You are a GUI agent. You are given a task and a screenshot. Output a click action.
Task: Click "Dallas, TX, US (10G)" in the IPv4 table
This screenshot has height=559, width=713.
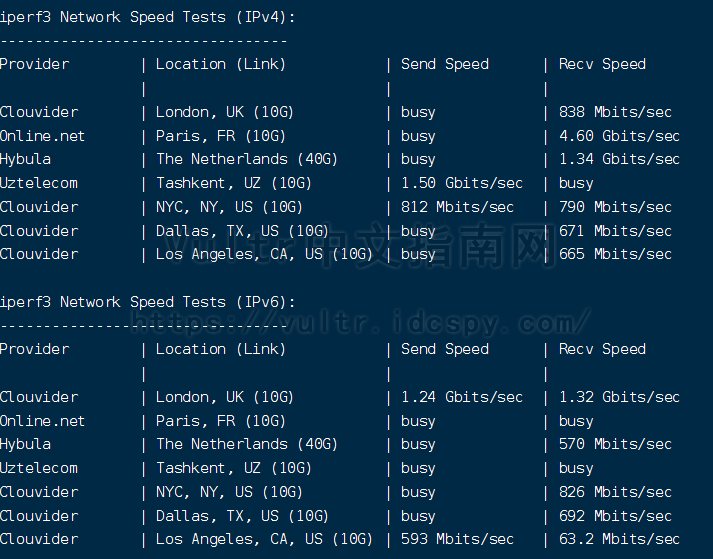[x=242, y=231]
